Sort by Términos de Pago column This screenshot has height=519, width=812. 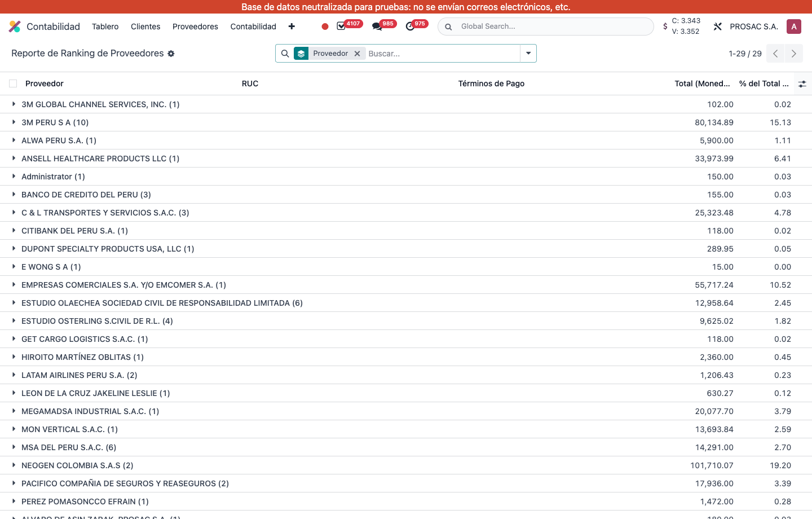(x=491, y=83)
